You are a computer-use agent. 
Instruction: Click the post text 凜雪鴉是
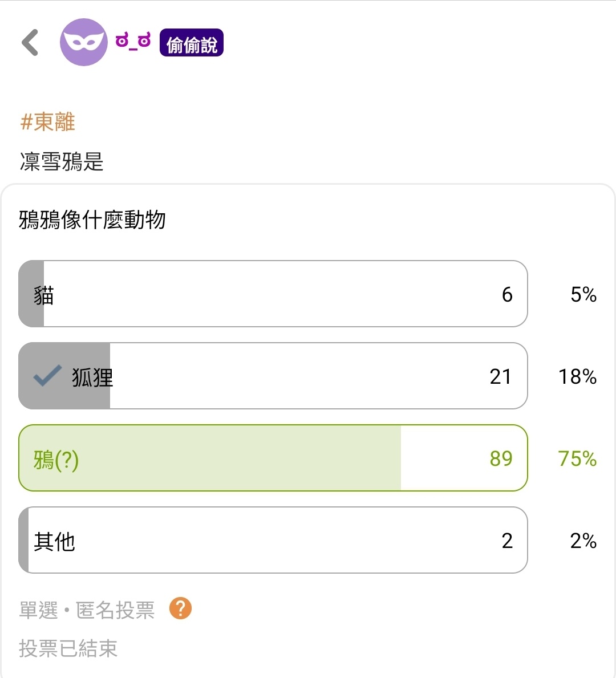[62, 162]
